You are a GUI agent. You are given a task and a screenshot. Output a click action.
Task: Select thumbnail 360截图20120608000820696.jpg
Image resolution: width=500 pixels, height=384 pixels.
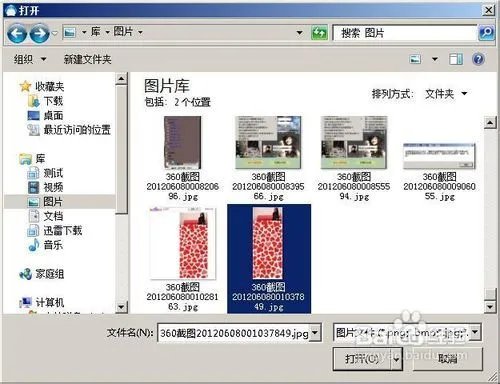tap(182, 158)
